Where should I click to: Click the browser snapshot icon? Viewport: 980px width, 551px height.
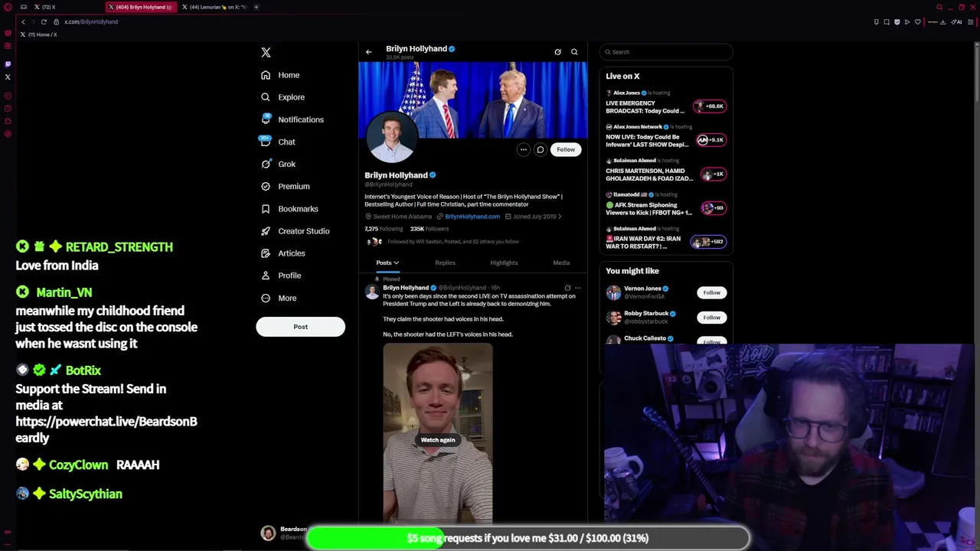coord(887,22)
